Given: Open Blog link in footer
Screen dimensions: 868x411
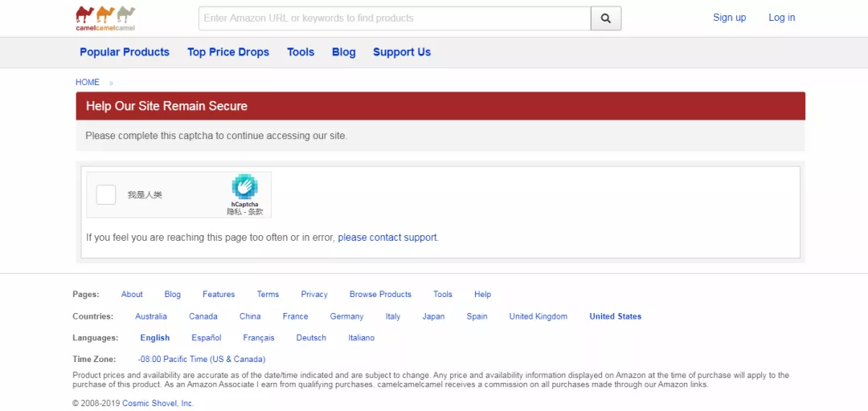Looking at the screenshot, I should (173, 295).
